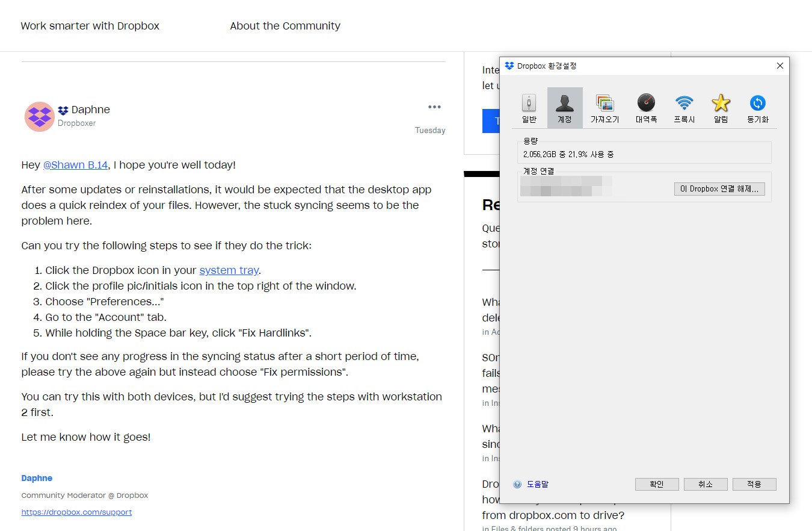Open About the Community menu
Viewport: 812px width, 531px height.
click(x=285, y=26)
